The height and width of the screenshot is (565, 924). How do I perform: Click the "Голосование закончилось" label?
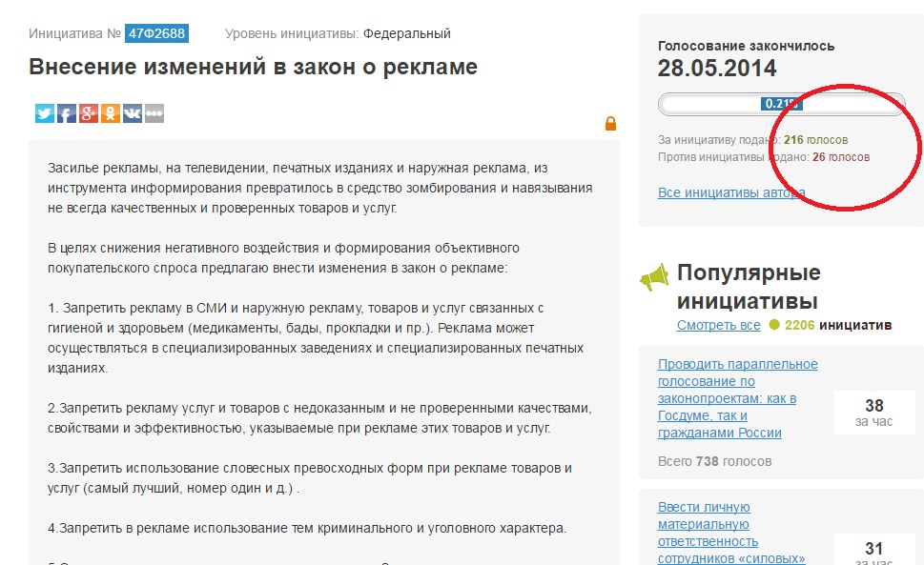click(x=746, y=46)
